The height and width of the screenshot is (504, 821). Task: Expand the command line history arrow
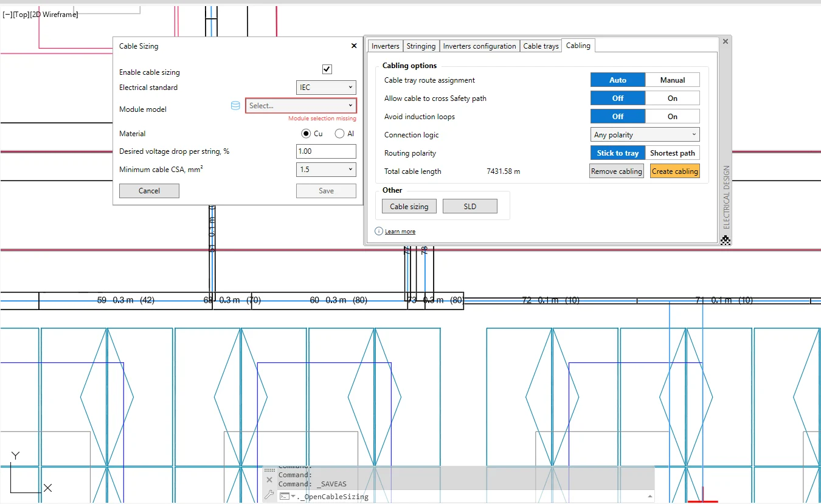click(650, 496)
